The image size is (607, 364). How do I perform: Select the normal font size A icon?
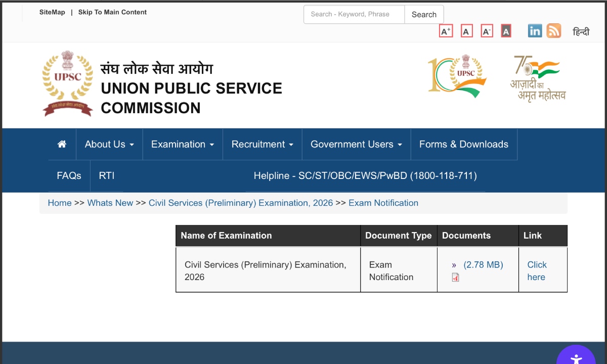pos(466,30)
